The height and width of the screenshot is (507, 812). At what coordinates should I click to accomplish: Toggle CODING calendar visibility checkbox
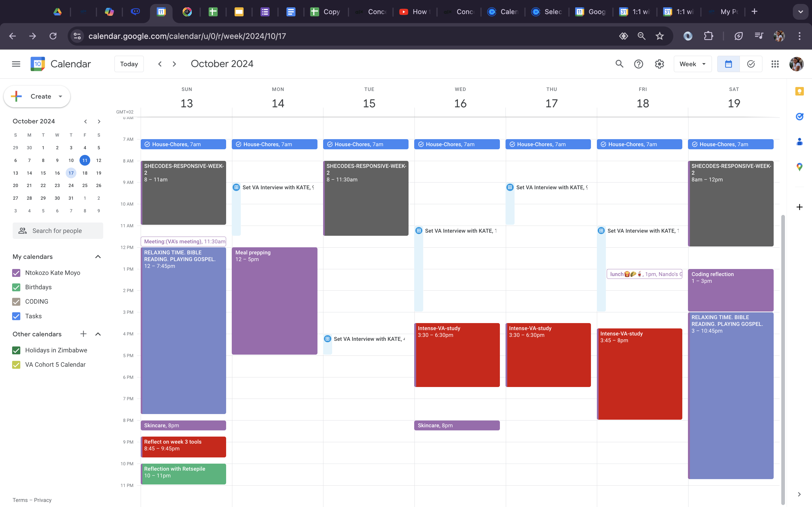[16, 301]
